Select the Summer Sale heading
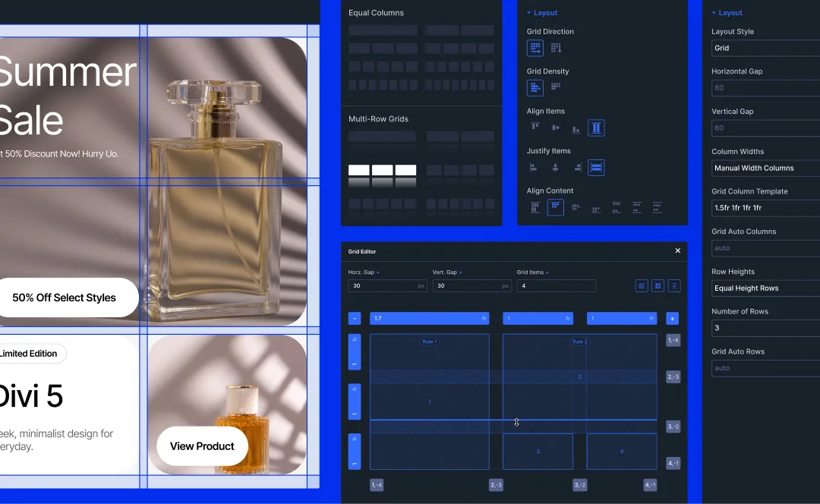Image resolution: width=820 pixels, height=504 pixels. 68,96
